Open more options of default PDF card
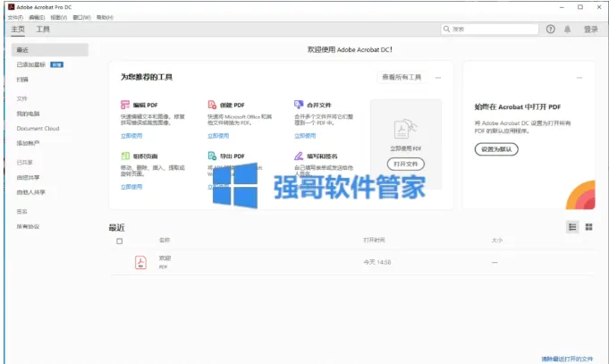This screenshot has width=609, height=364. tap(579, 78)
